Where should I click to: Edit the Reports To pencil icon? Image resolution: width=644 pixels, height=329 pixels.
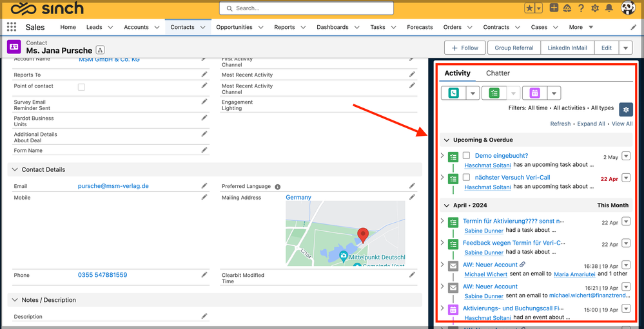tap(204, 74)
